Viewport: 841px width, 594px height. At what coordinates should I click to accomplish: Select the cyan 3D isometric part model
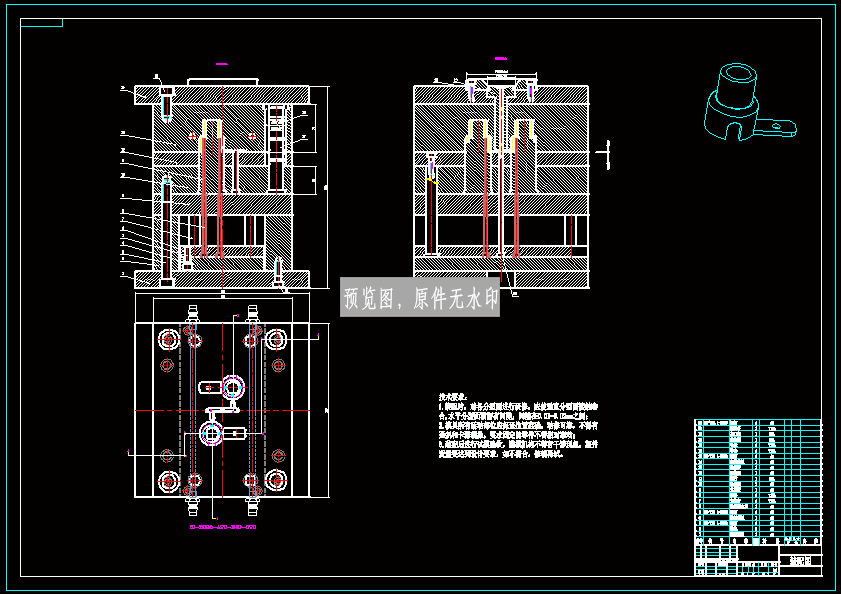click(750, 102)
